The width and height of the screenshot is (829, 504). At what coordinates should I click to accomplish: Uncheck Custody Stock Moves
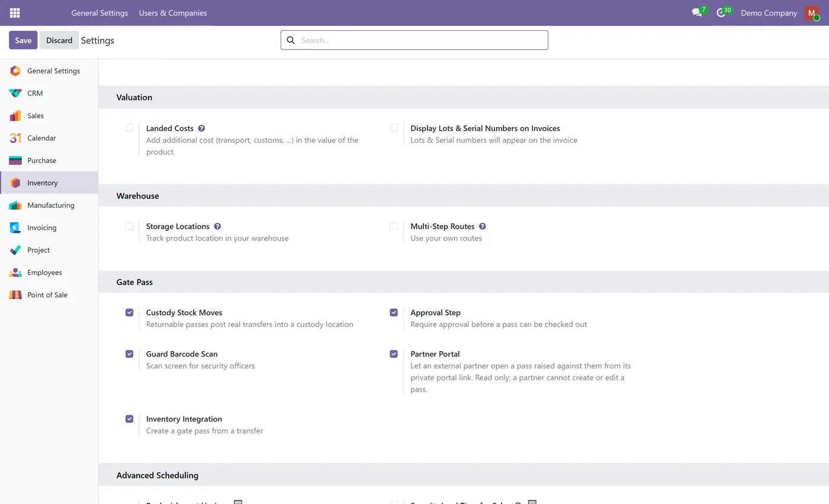click(x=129, y=313)
